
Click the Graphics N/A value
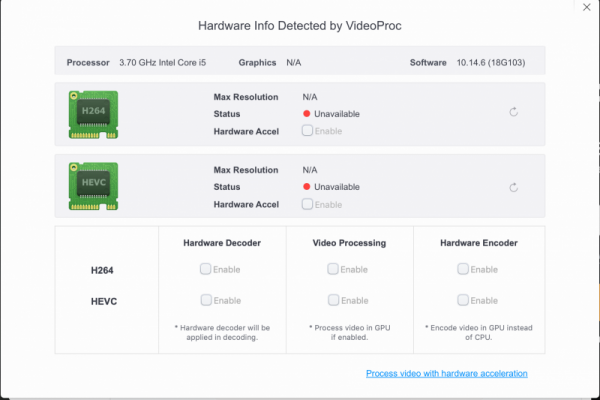click(294, 62)
